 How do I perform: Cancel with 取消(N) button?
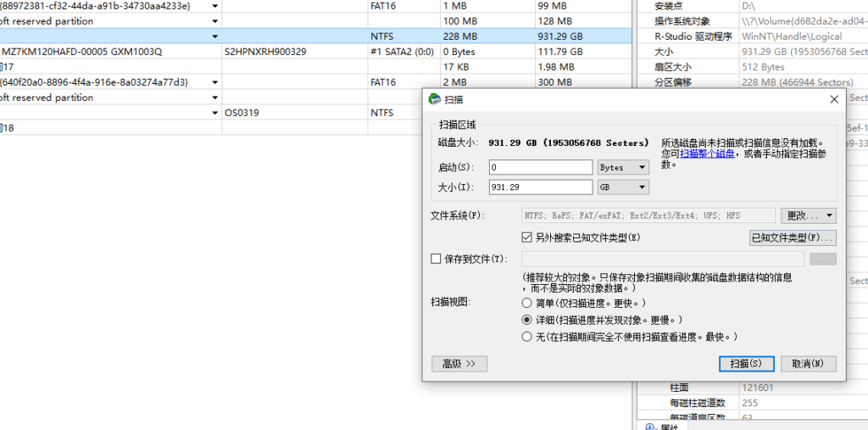808,364
